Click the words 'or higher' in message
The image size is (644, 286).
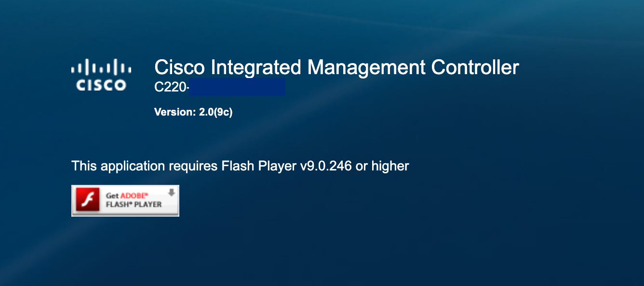tap(382, 166)
